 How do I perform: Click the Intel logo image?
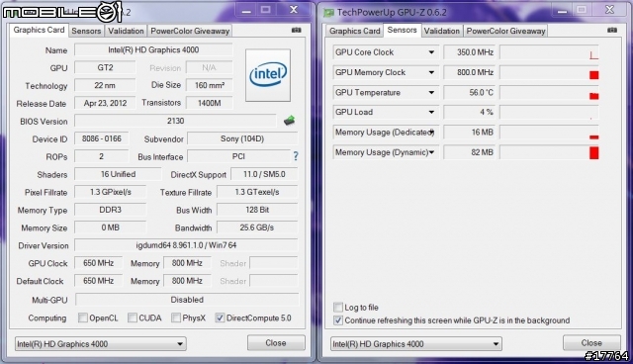pos(268,75)
